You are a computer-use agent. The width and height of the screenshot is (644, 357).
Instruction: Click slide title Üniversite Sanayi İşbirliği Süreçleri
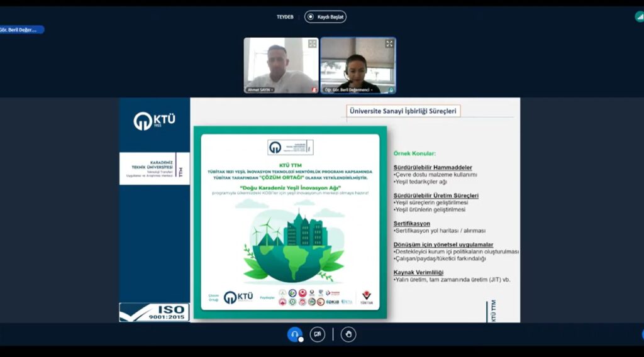click(403, 111)
